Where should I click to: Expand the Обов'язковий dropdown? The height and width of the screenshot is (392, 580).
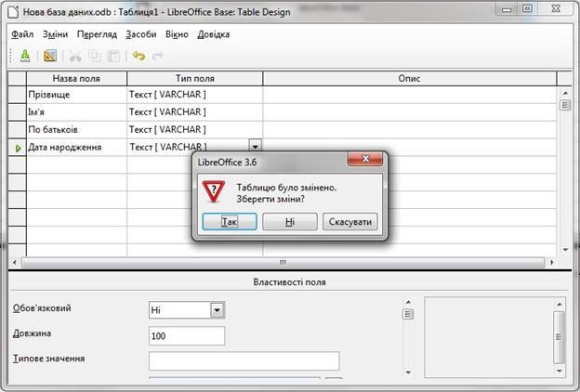(217, 310)
